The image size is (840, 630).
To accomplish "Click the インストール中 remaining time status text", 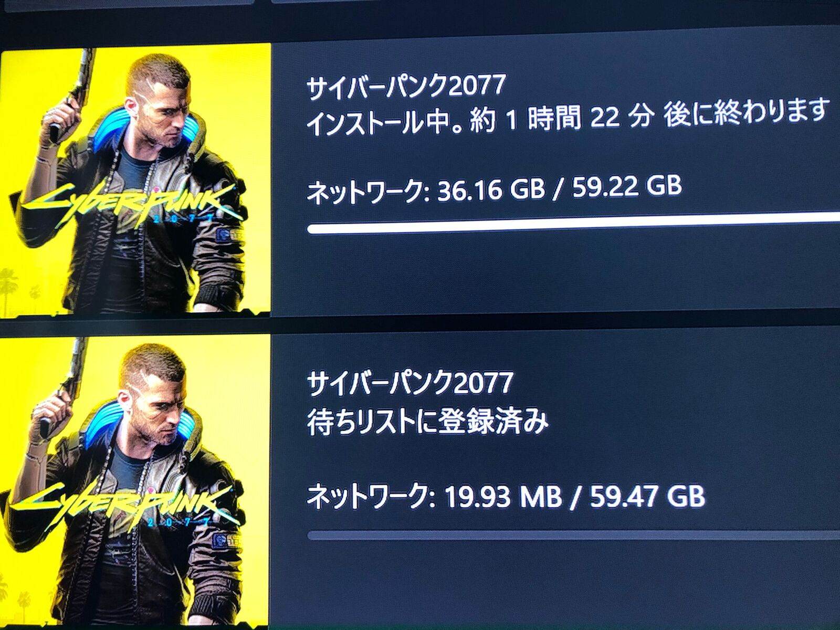I will [x=568, y=118].
